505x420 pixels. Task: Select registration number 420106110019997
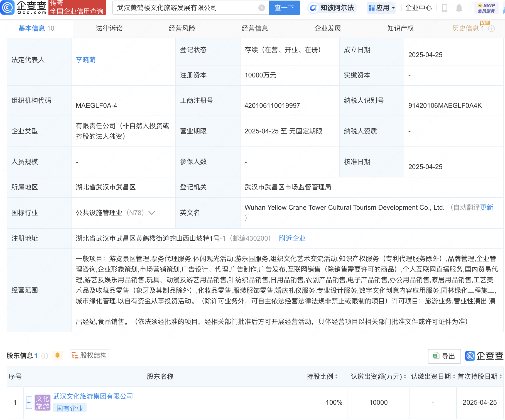point(272,106)
